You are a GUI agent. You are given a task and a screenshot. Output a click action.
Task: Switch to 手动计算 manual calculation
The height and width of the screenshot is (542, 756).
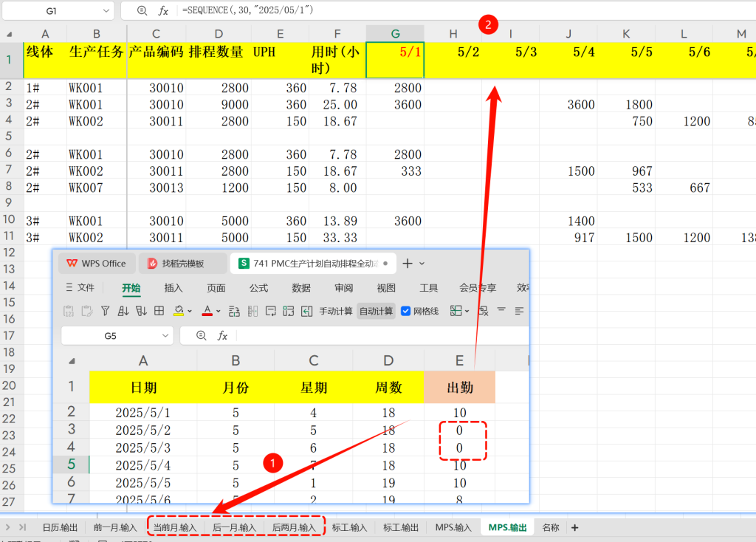click(x=336, y=311)
